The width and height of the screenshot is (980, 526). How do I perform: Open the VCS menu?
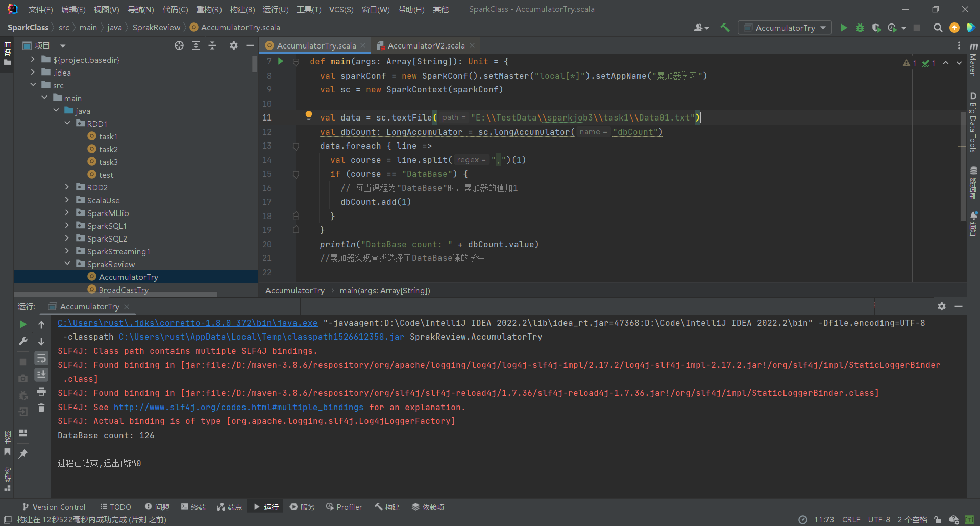[340, 9]
